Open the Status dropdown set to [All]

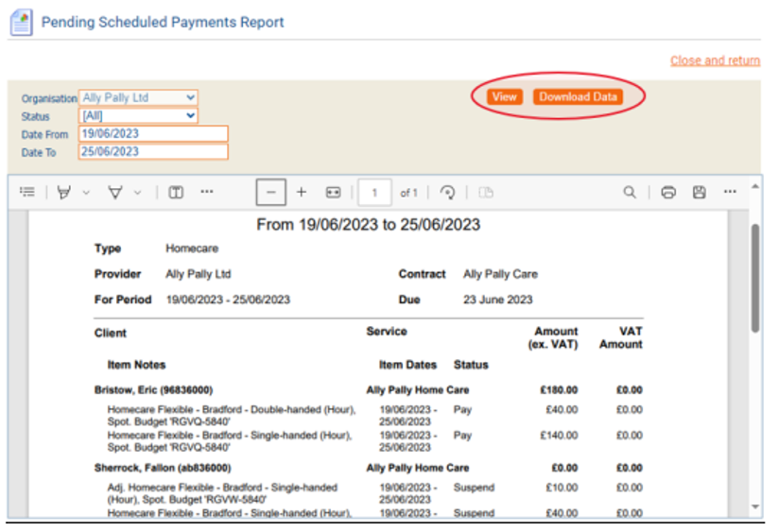(x=138, y=115)
